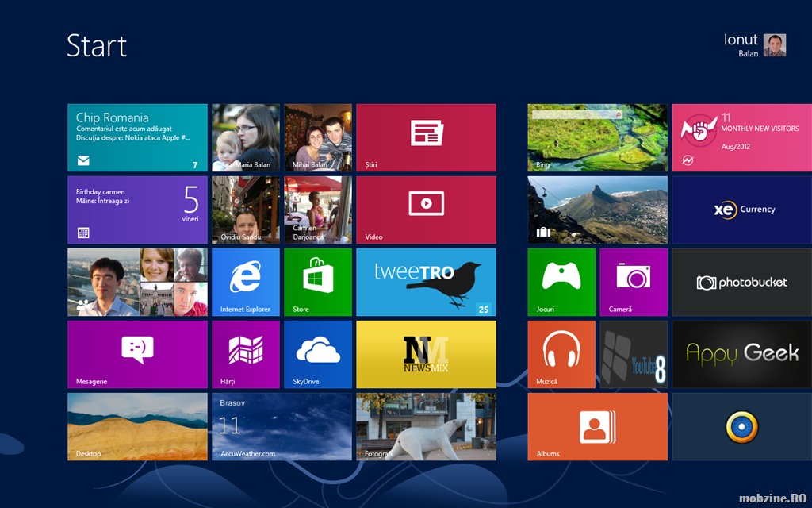Open the SkyDrive tile
812x508 pixels.
tap(318, 354)
